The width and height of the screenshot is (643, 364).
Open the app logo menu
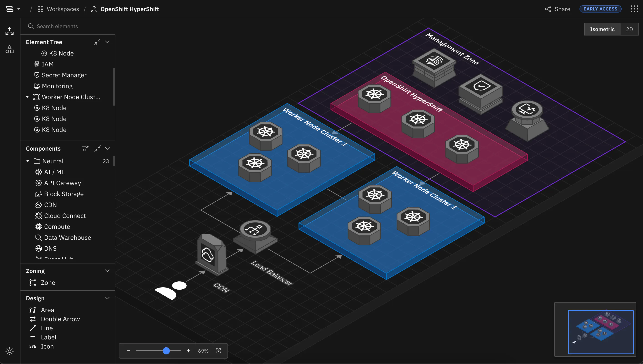(x=13, y=9)
